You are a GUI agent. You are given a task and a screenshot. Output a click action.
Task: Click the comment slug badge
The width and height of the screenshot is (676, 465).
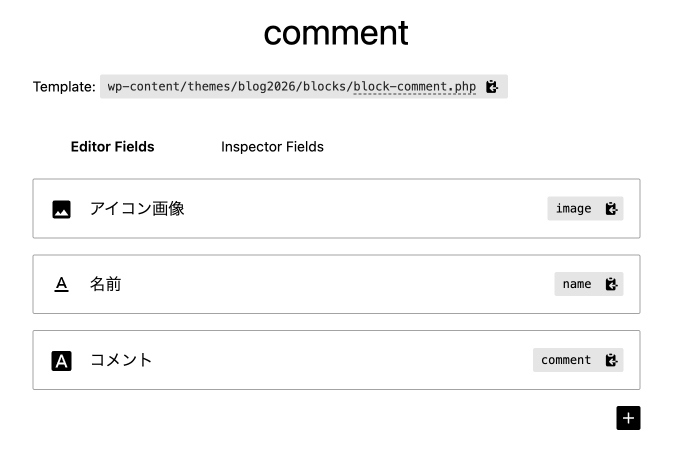pyautogui.click(x=566, y=360)
